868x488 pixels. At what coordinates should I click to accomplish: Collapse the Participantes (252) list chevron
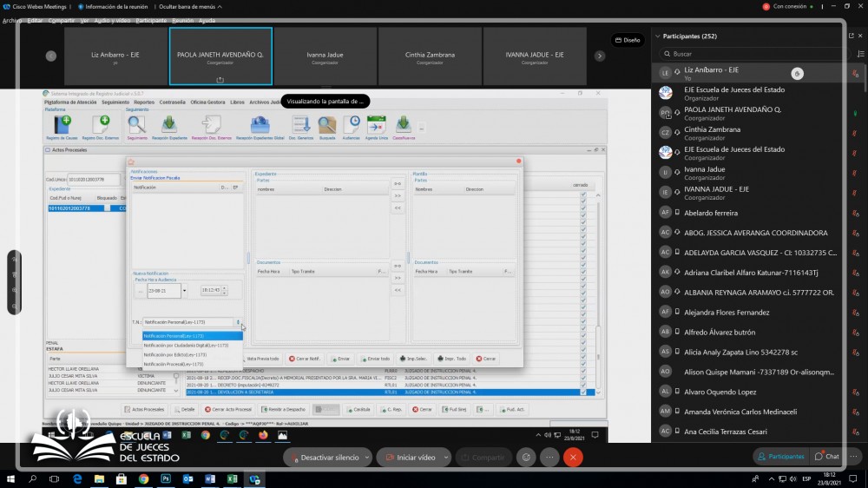[658, 36]
